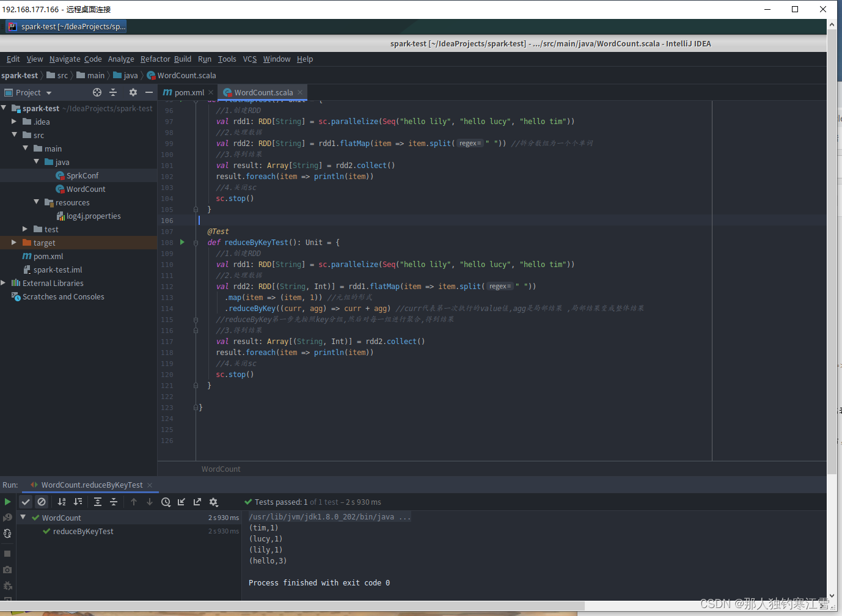The height and width of the screenshot is (616, 842).
Task: Collapse the resources folder arrow
Action: pyautogui.click(x=36, y=202)
